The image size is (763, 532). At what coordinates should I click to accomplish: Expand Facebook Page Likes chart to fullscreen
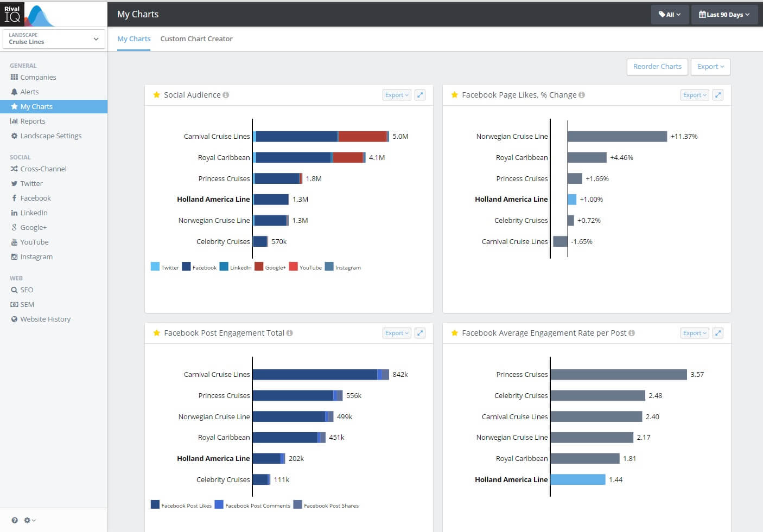[x=717, y=95]
